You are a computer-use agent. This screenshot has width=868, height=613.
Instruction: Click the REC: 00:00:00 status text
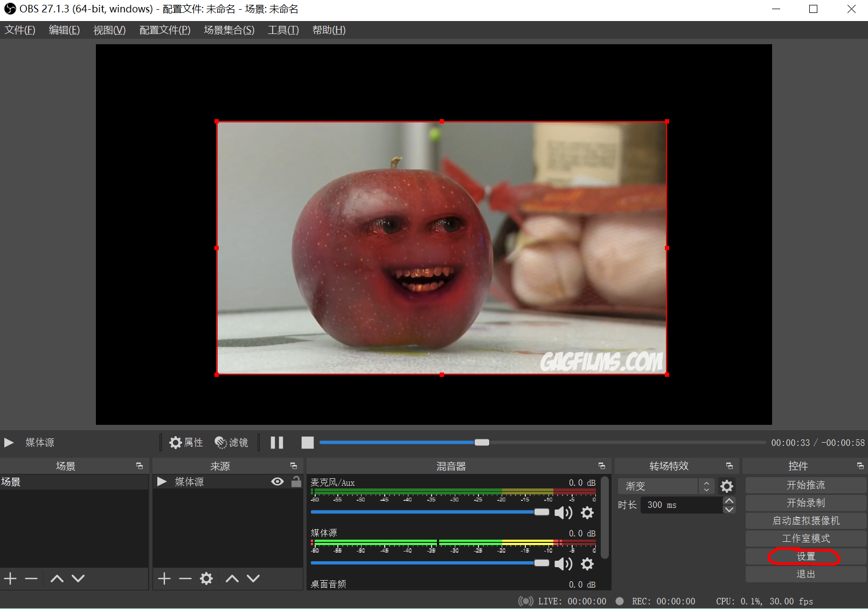pyautogui.click(x=663, y=601)
